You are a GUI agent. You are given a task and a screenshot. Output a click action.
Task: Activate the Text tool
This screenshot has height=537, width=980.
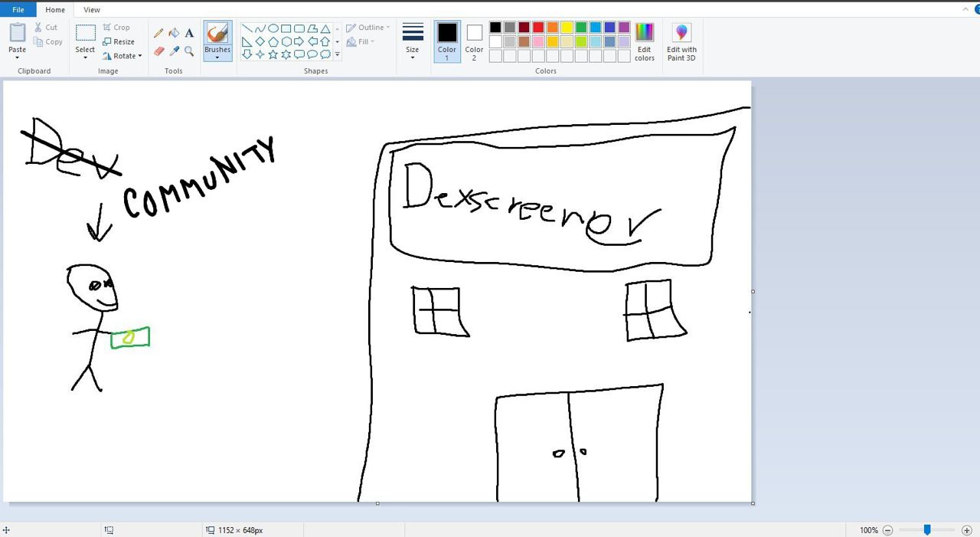(189, 33)
